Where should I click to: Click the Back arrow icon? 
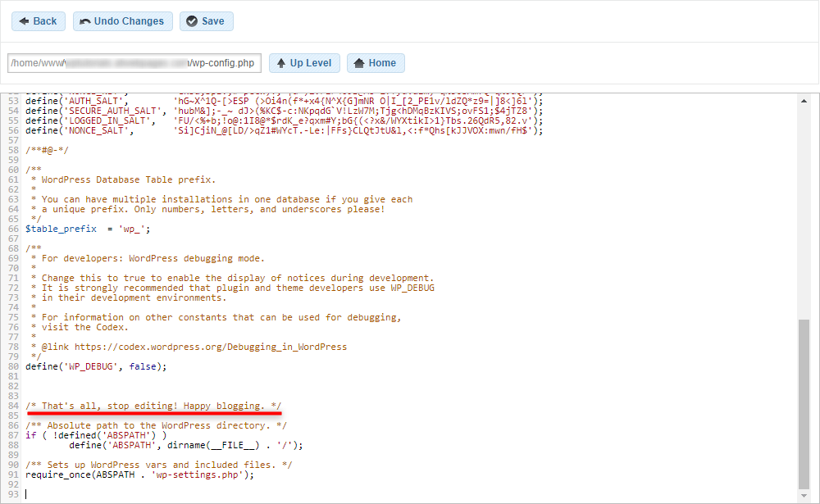click(25, 21)
